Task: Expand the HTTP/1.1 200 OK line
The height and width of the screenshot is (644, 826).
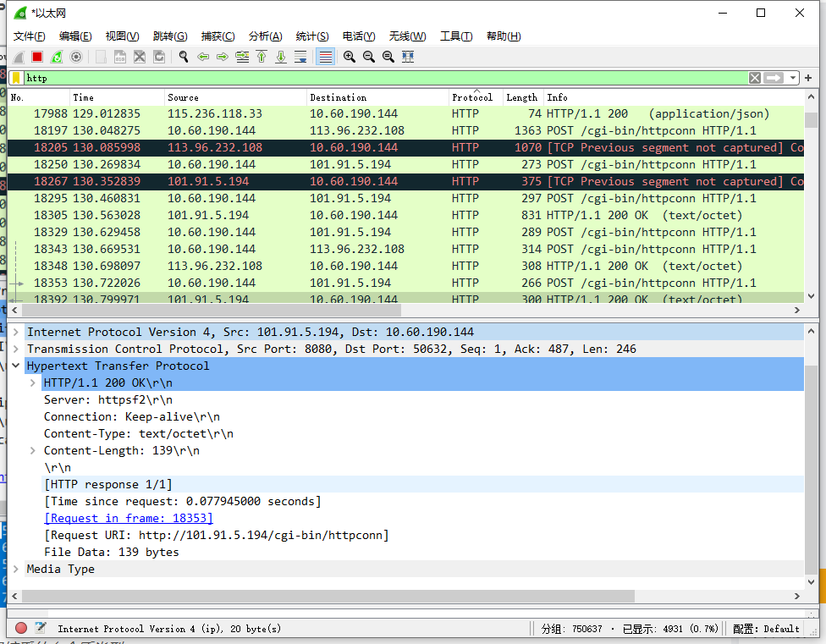Action: 33,383
